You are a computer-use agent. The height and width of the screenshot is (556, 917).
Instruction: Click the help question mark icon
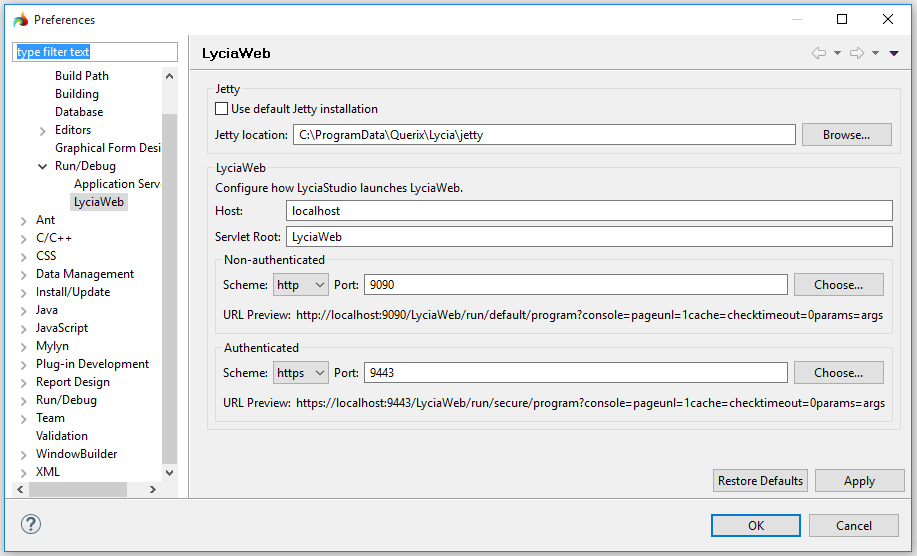(x=31, y=525)
